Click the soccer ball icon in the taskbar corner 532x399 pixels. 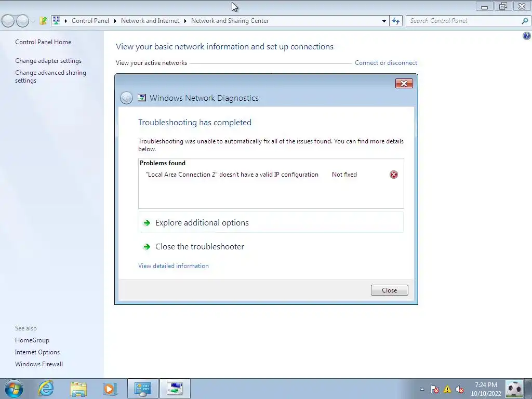[x=514, y=389]
